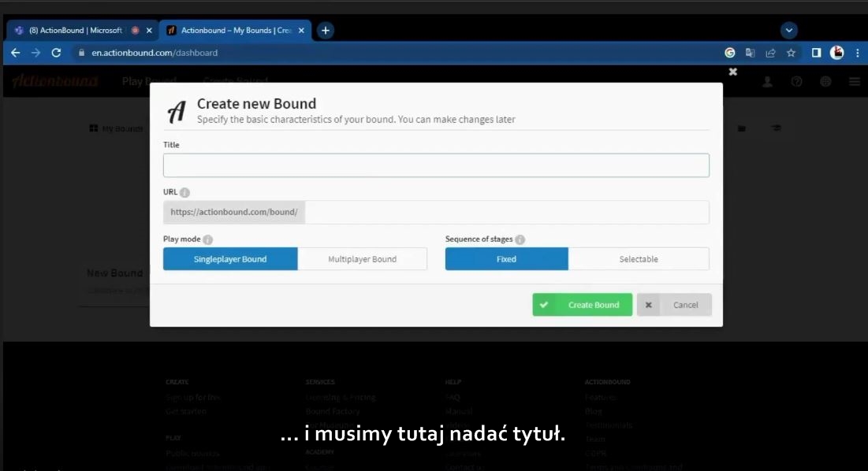This screenshot has width=868, height=471.
Task: Click the Sequence of stages info icon
Action: point(520,239)
